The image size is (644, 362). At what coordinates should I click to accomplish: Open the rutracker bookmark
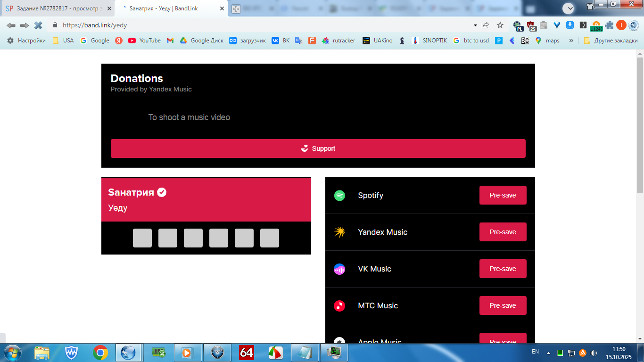coord(339,41)
